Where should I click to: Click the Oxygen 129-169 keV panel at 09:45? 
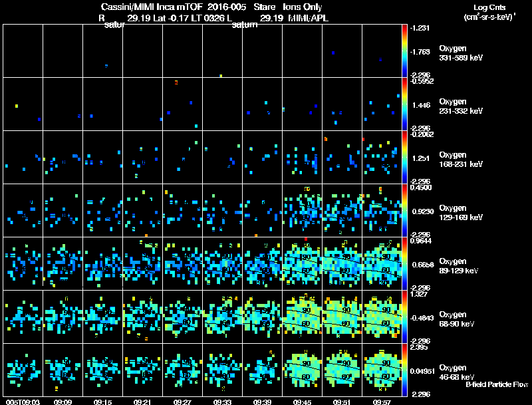(303, 210)
